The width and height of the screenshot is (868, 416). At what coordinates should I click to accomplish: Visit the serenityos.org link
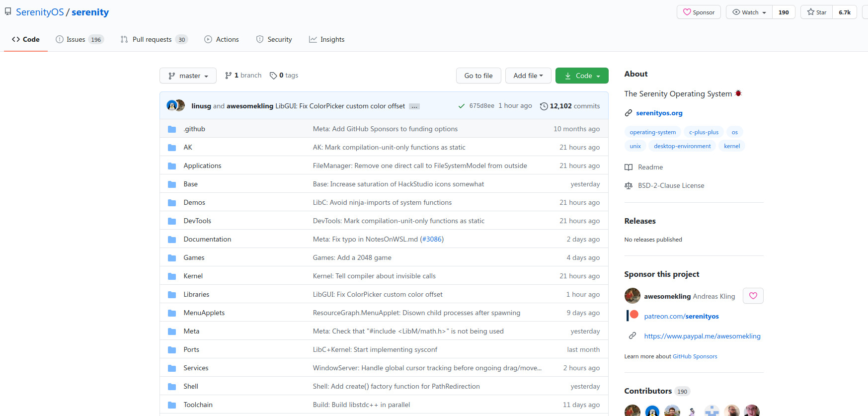tap(659, 113)
